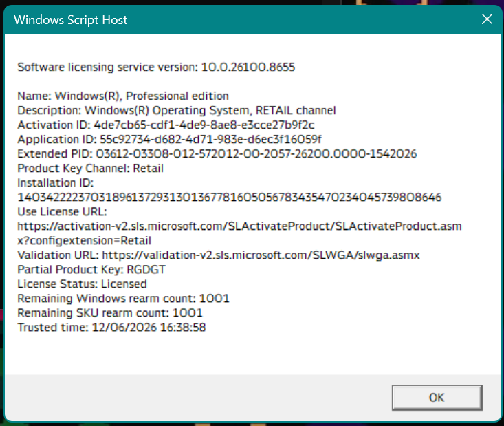
Task: Click the Product Key Channel: Retail line
Action: coord(90,169)
